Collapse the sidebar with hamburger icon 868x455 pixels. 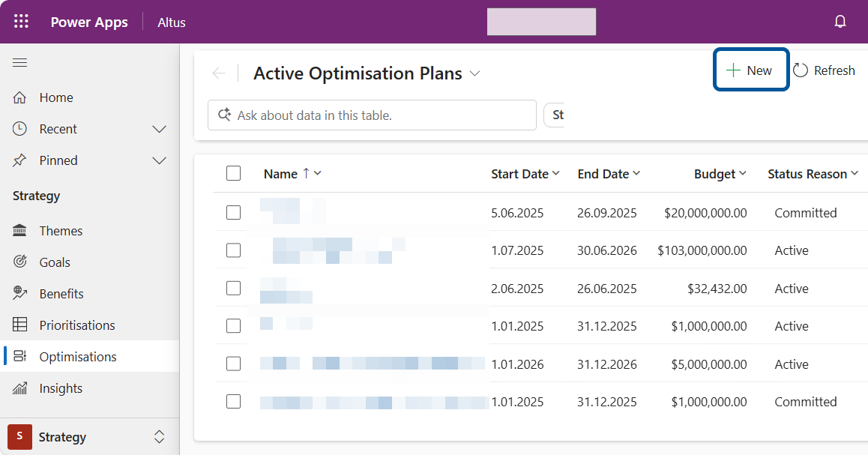tap(20, 62)
